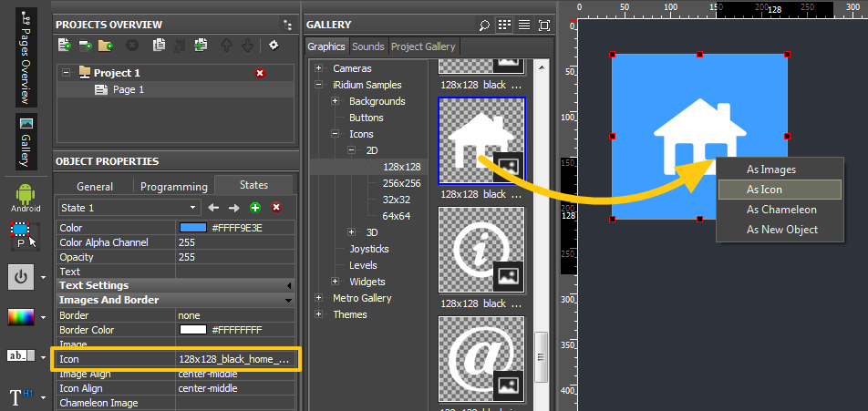The height and width of the screenshot is (411, 868).
Task: Select the Android device icon
Action: point(26,199)
